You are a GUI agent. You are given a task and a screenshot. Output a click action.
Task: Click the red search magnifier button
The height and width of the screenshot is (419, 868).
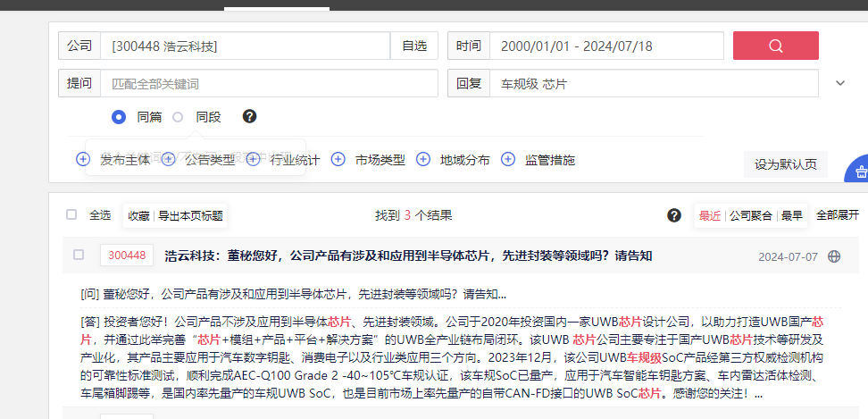775,46
